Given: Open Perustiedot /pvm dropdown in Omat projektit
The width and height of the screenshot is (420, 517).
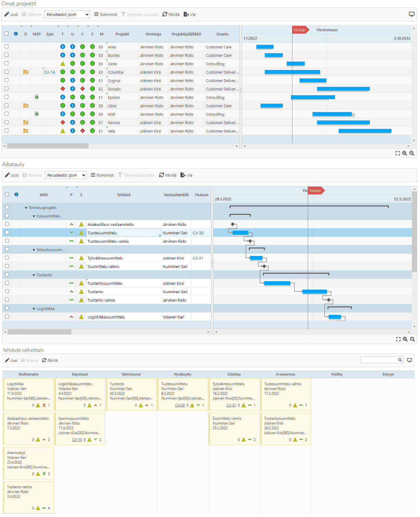Looking at the screenshot, I should click(x=67, y=14).
